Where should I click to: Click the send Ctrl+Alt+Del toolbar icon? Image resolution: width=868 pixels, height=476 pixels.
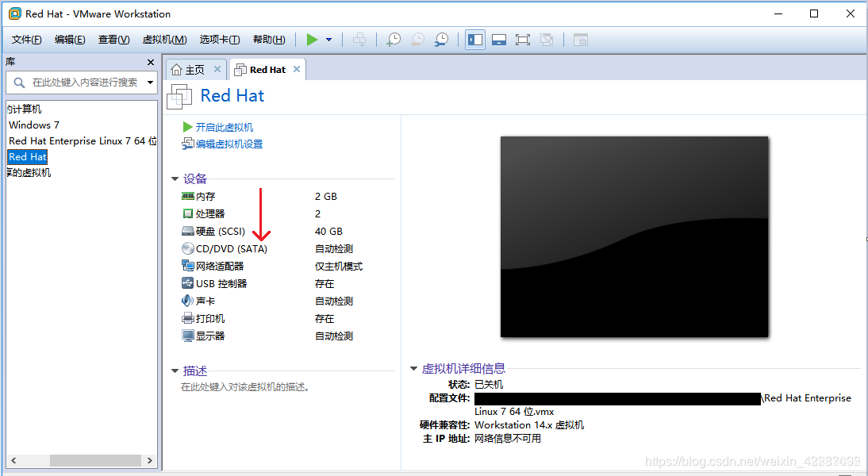(x=359, y=40)
